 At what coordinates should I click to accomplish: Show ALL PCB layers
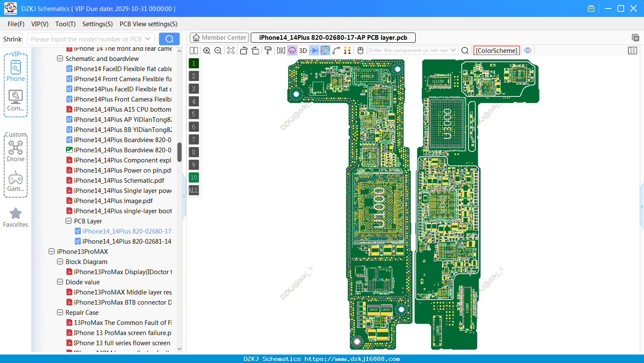coord(194,190)
